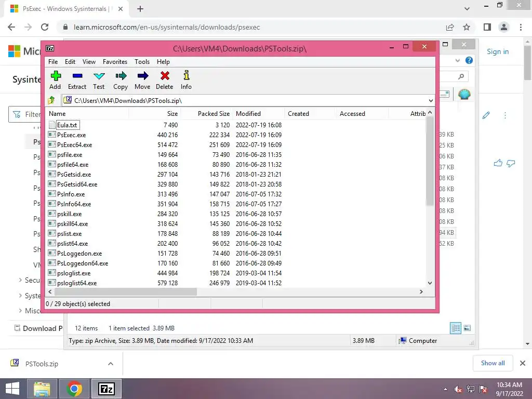Click the horizontal scrollbar thumb in 7-Zip

pos(126,292)
